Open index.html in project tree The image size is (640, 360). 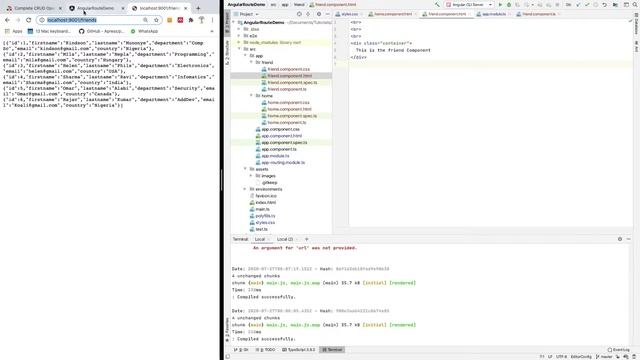point(262,202)
